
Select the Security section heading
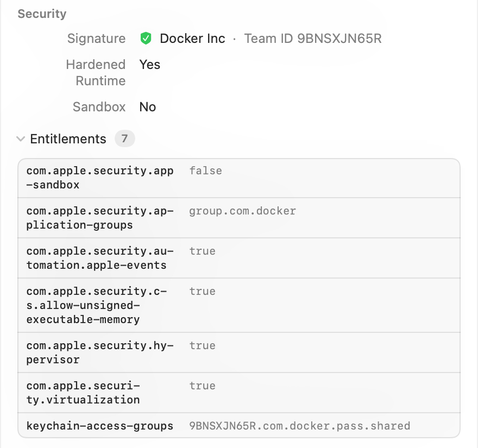42,14
